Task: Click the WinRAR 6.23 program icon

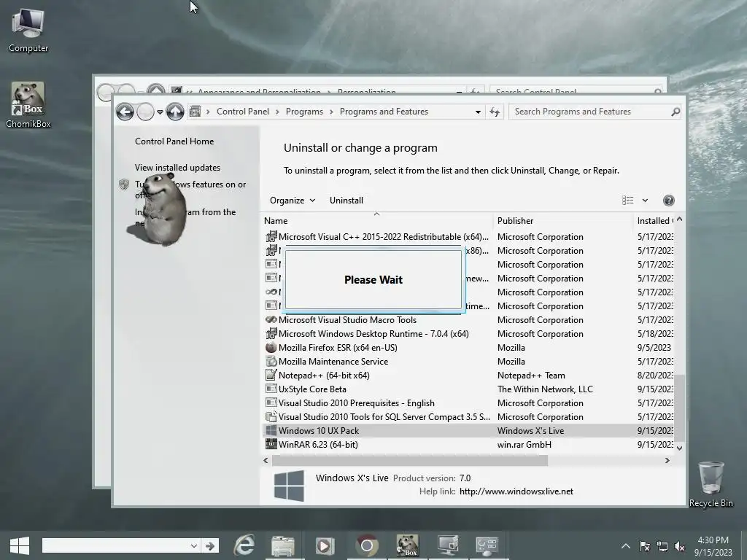Action: tap(271, 444)
